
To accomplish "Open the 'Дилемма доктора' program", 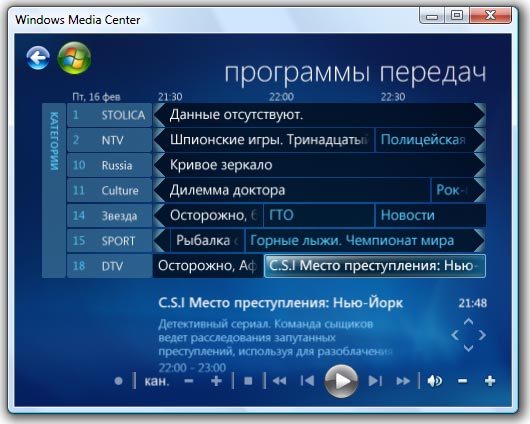I will point(292,190).
